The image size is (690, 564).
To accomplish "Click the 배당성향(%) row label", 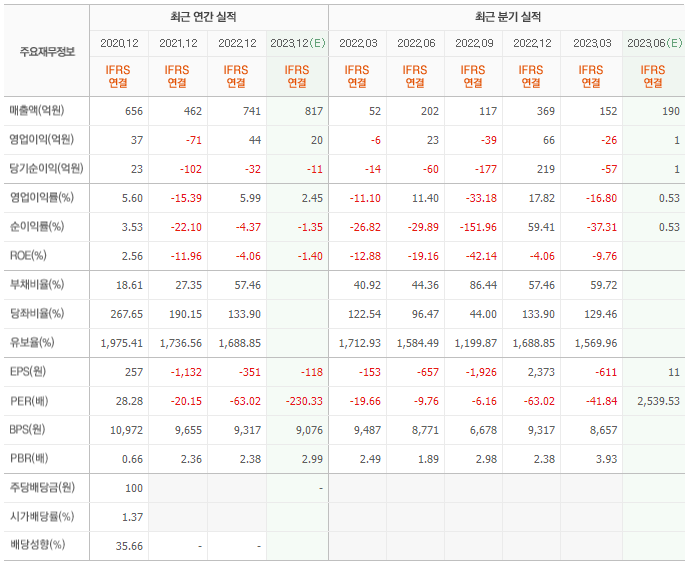I will point(37,545).
